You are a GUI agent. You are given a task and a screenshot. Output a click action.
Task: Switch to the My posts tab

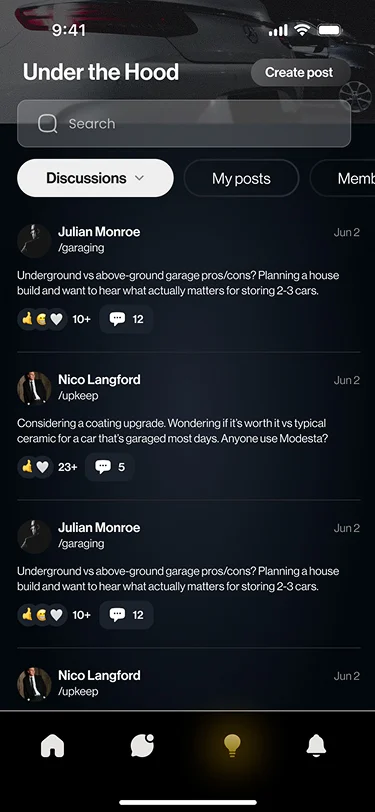point(241,179)
